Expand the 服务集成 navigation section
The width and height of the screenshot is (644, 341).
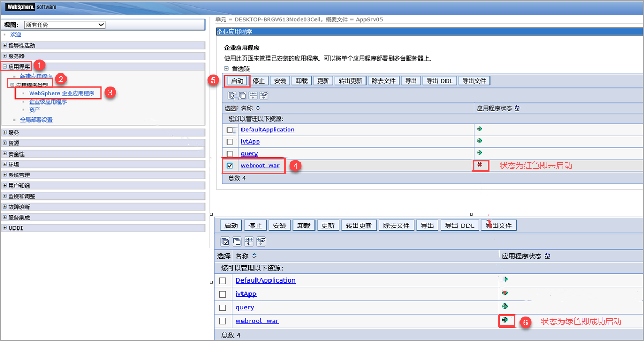(x=5, y=217)
